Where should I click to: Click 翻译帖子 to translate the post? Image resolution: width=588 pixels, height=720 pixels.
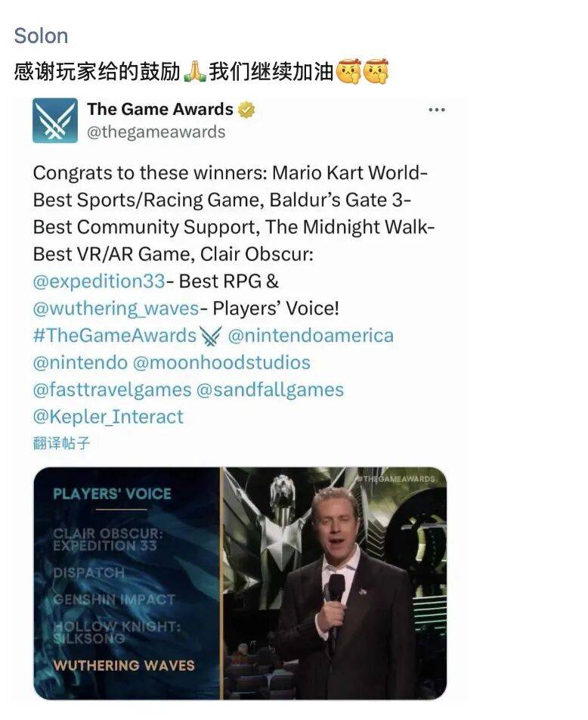click(x=61, y=443)
